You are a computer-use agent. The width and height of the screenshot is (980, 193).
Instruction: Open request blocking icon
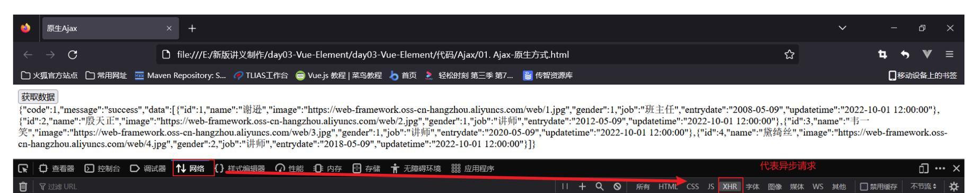click(617, 186)
